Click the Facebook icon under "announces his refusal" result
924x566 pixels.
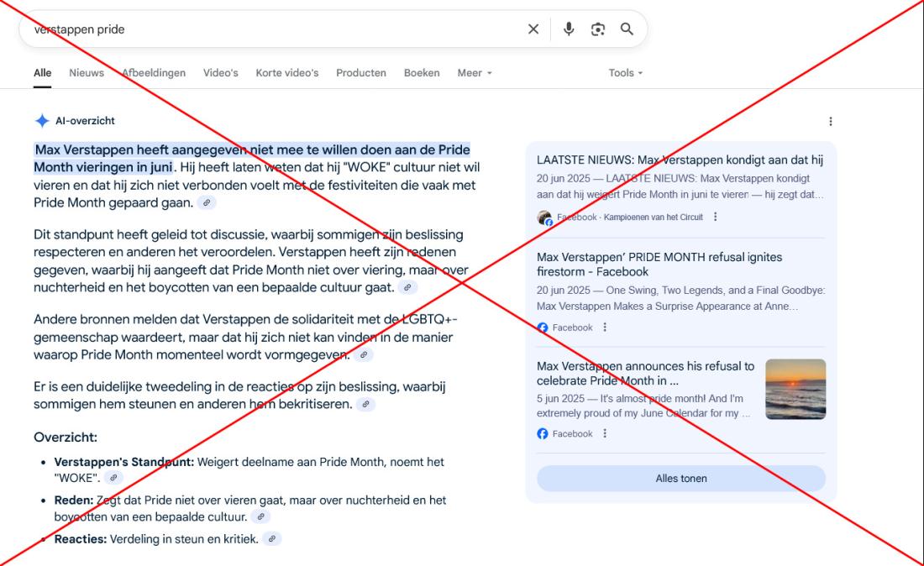coord(543,433)
